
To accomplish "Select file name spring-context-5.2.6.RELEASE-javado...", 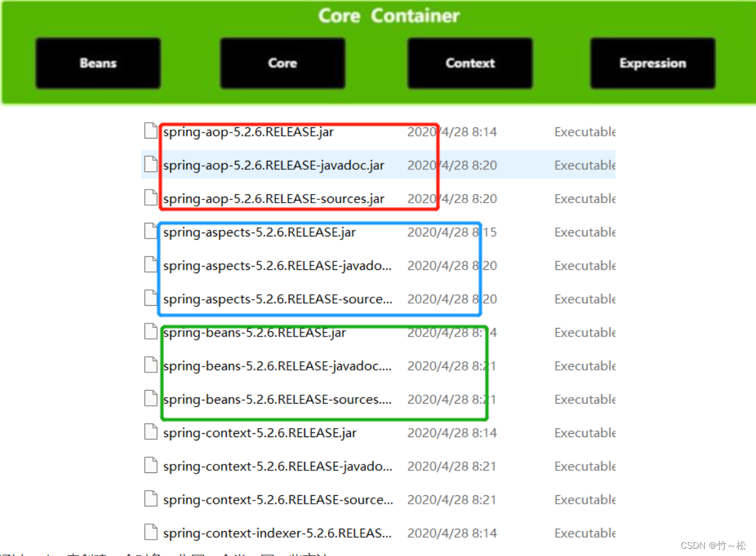I will pyautogui.click(x=278, y=466).
